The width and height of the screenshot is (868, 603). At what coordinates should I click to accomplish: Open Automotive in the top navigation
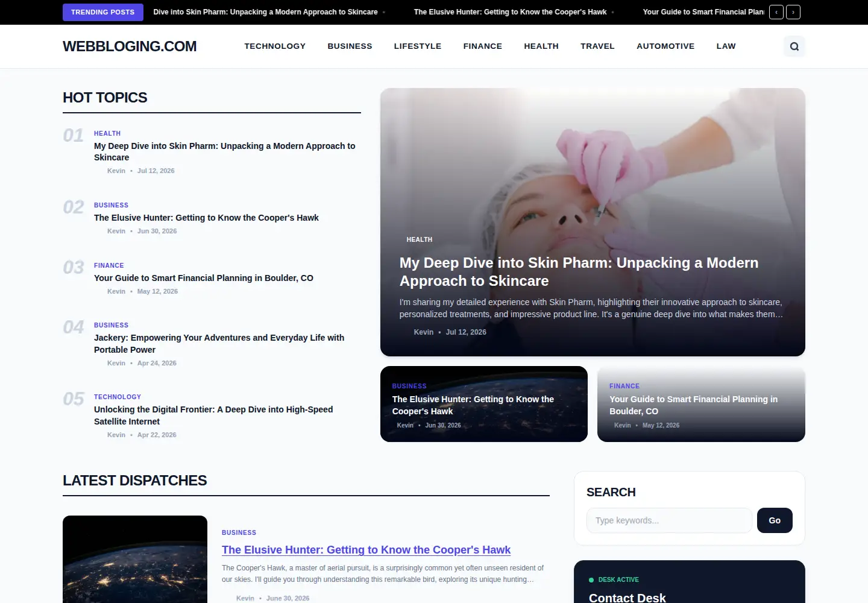click(665, 46)
